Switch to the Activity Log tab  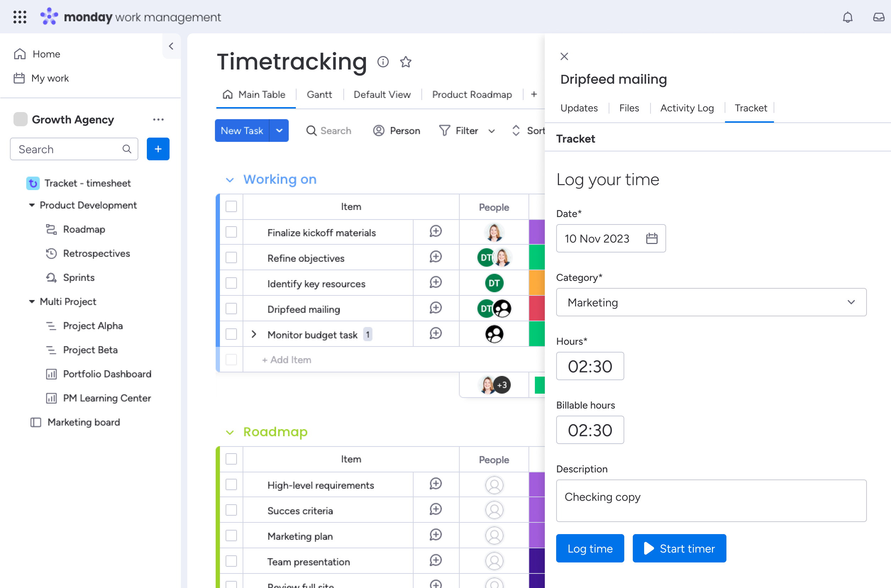687,108
